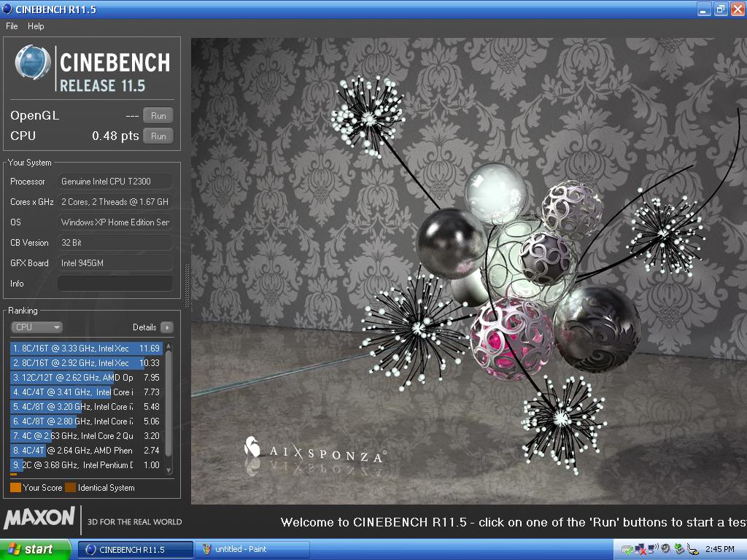Click the Processor field Genuine Intel CPU T2300

pyautogui.click(x=115, y=182)
